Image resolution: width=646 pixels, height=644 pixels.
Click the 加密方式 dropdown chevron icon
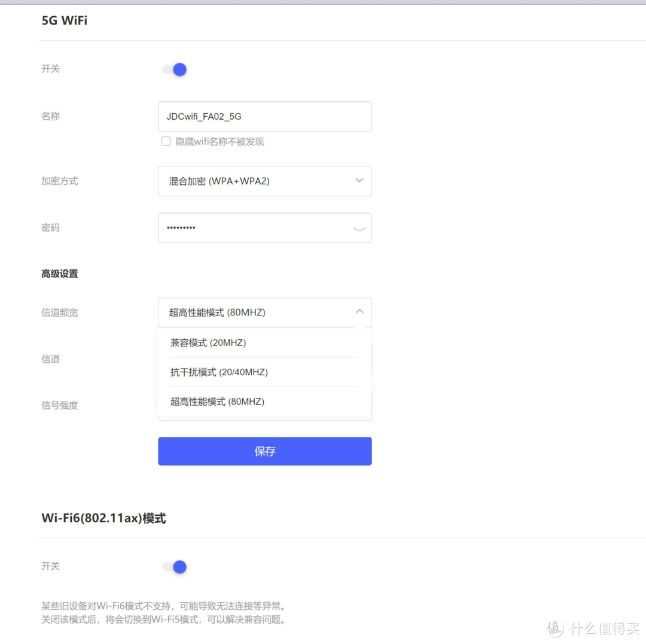click(x=359, y=181)
